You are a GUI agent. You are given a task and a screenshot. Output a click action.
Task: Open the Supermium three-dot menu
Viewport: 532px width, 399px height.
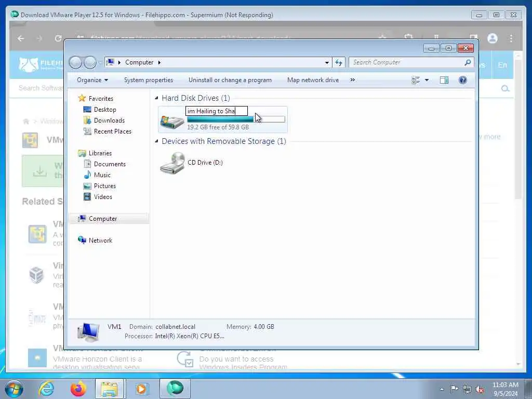tap(511, 38)
